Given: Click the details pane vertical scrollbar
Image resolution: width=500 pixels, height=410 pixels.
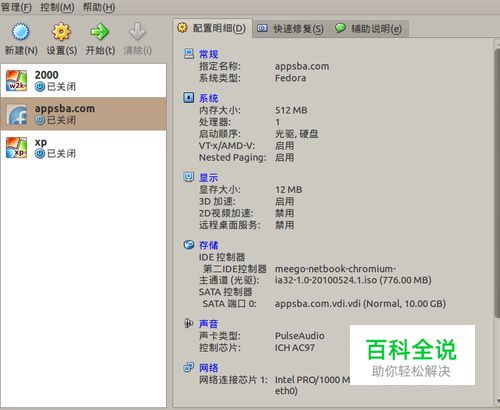Looking at the screenshot, I should click(x=497, y=182).
